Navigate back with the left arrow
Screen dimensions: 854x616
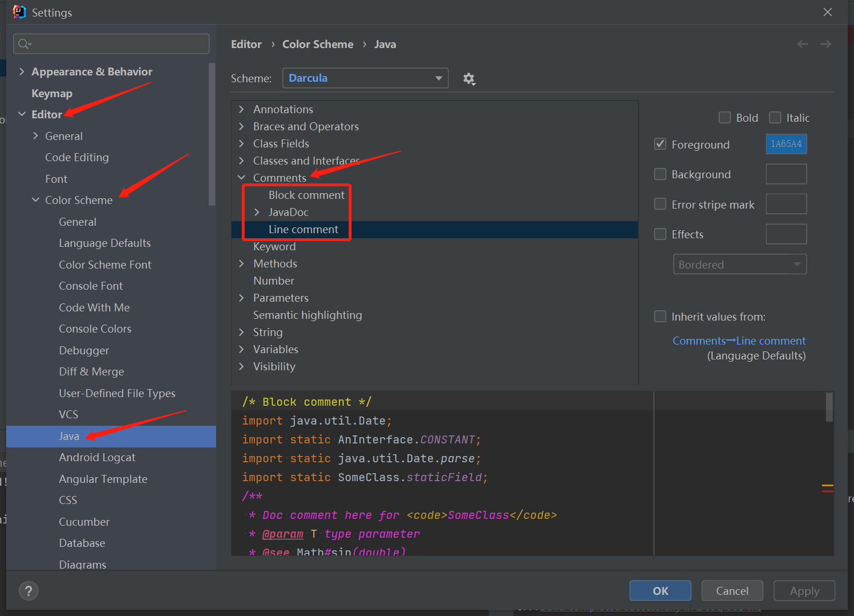pyautogui.click(x=803, y=44)
